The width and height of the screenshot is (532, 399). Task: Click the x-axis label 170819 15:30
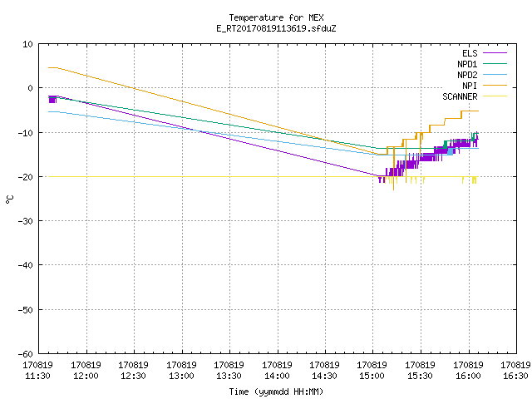tap(421, 371)
